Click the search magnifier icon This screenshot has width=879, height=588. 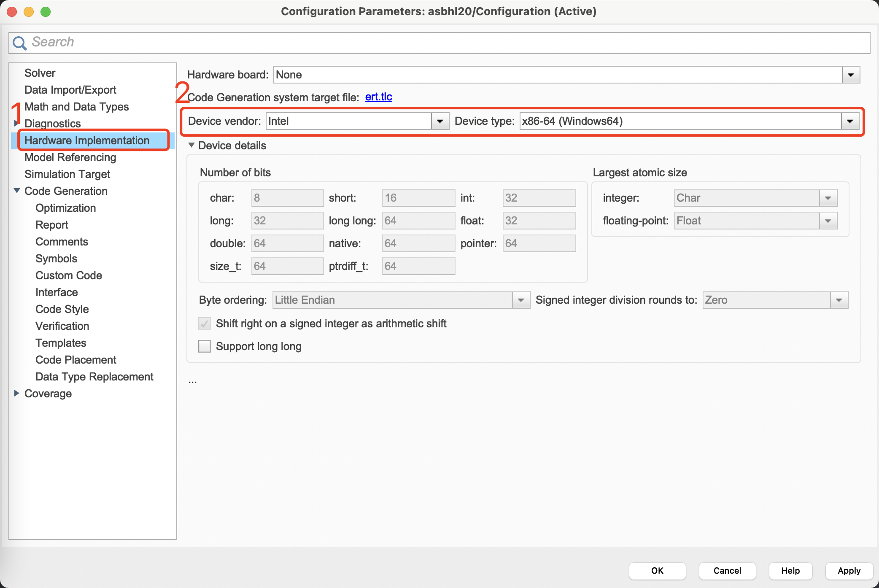(19, 43)
